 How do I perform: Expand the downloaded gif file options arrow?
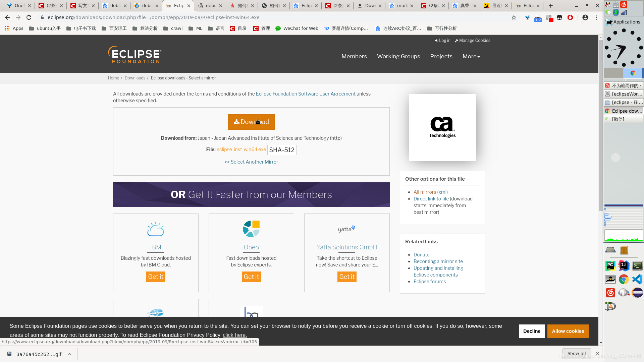(x=69, y=354)
